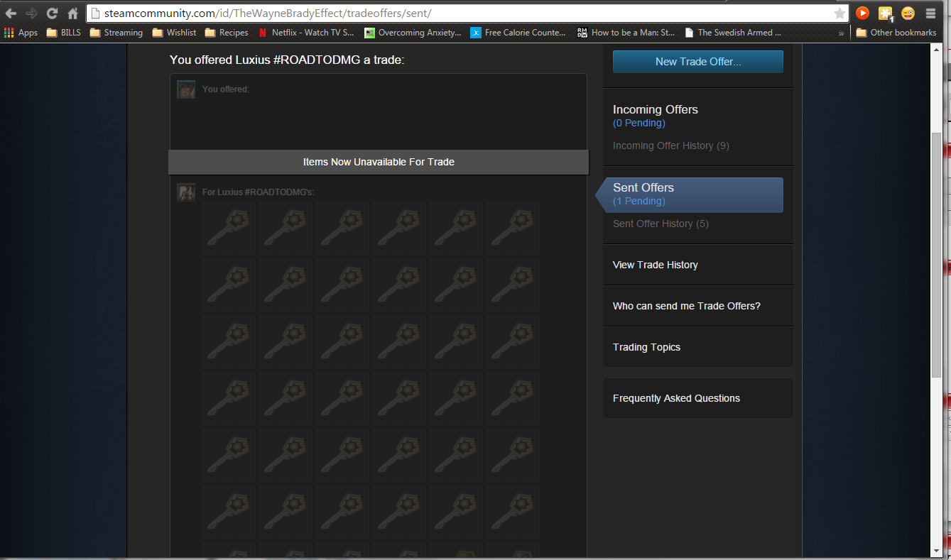Image resolution: width=951 pixels, height=560 pixels.
Task: Click the For Luxius #ROADTODMG's label
Action: (259, 192)
